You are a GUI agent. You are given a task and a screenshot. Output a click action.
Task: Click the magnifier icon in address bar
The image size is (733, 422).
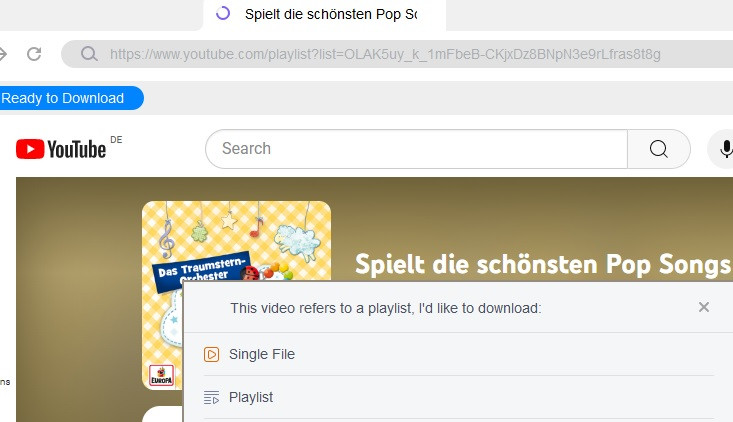(x=89, y=54)
